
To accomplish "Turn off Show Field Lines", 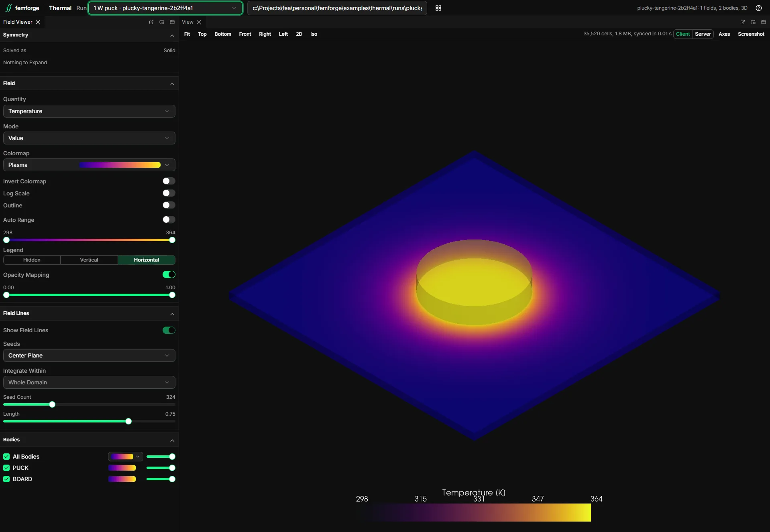I will [x=169, y=330].
